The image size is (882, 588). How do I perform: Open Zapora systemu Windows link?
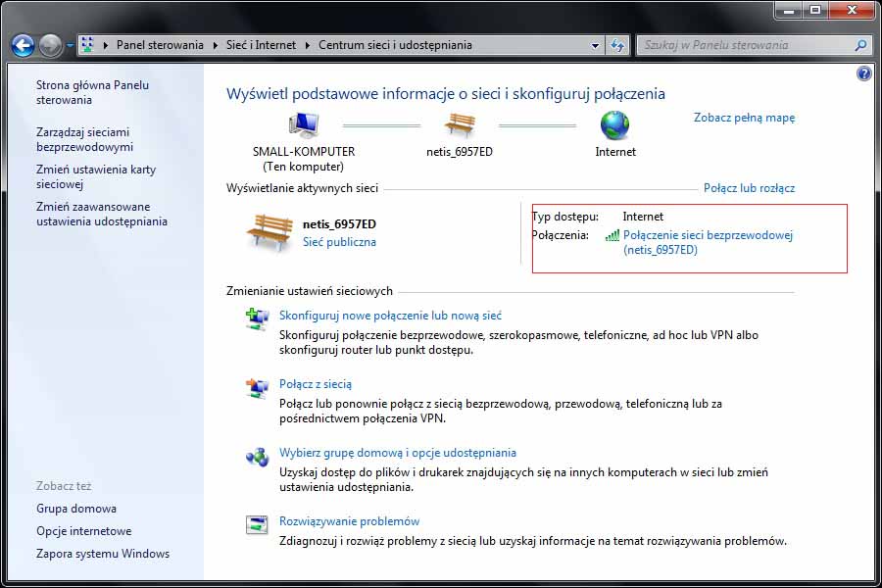pyautogui.click(x=103, y=553)
